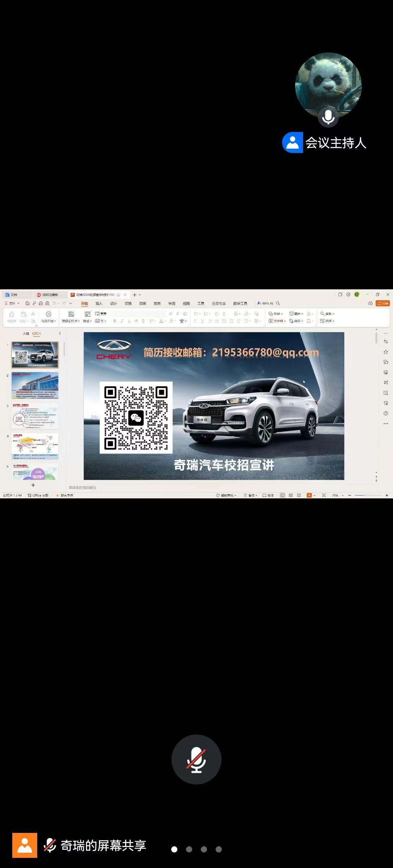The width and height of the screenshot is (393, 868).
Task: Click the 批注 comments button in status bar
Action: (x=268, y=495)
